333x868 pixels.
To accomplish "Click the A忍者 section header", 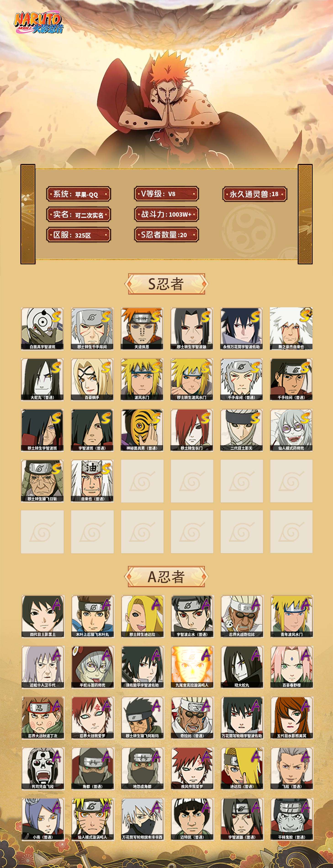I will pos(166,576).
